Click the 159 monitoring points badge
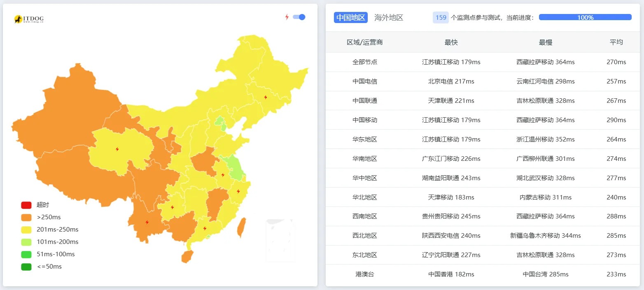Image resolution: width=644 pixels, height=290 pixels. pos(440,17)
